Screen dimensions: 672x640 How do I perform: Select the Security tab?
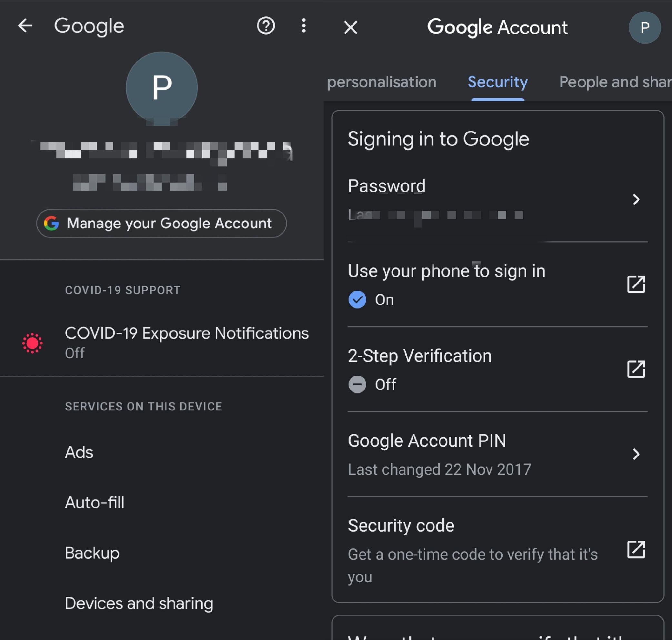tap(498, 82)
